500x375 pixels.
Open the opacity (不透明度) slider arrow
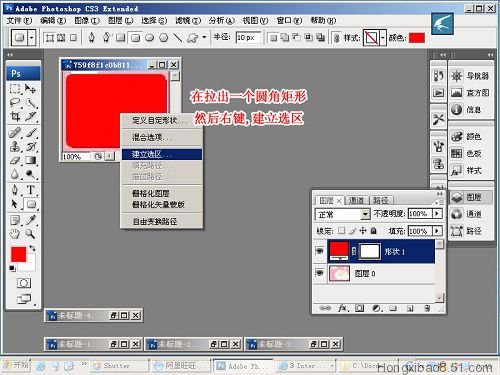pos(437,214)
